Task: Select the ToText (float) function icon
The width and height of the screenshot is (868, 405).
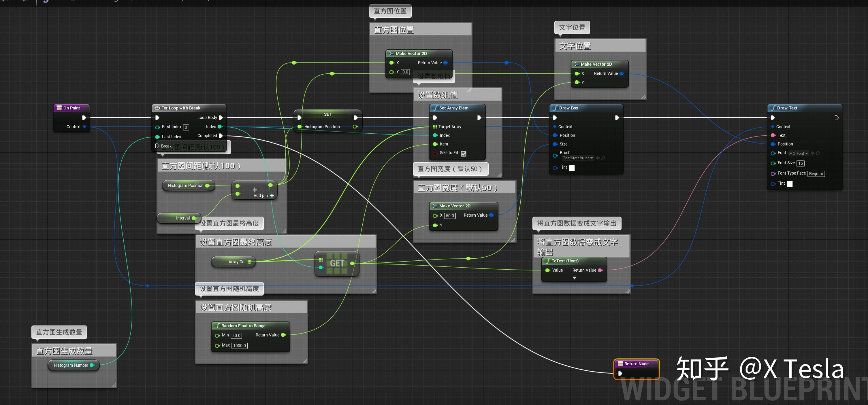Action: click(x=548, y=261)
